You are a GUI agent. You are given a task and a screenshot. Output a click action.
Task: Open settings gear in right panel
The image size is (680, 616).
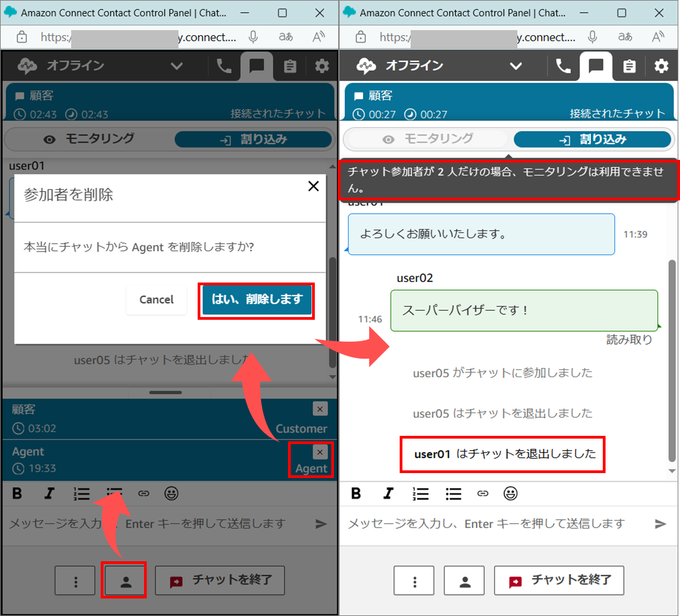click(661, 66)
